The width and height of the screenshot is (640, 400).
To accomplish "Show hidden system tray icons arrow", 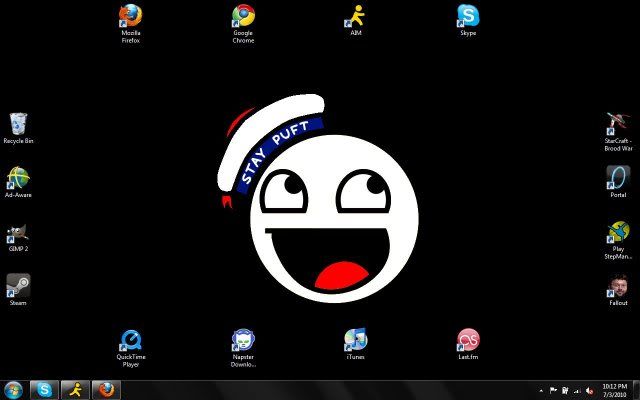I will coord(541,391).
